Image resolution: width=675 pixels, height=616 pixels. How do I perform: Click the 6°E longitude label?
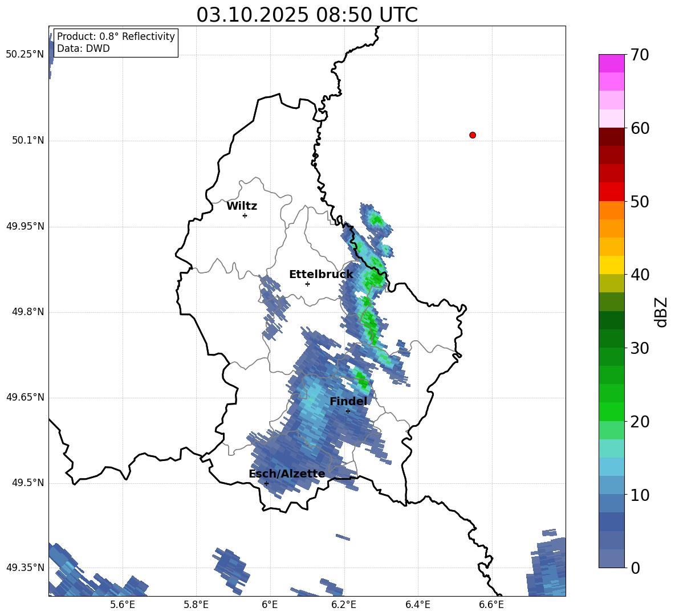270,605
